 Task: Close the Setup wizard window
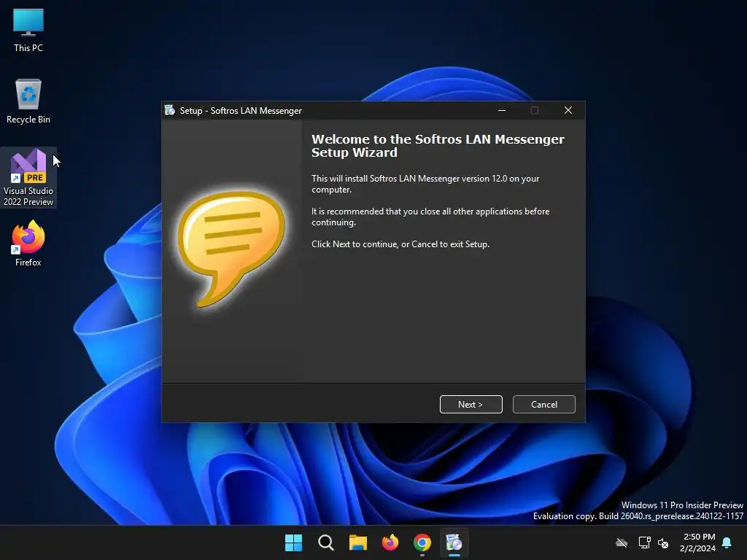pyautogui.click(x=568, y=111)
